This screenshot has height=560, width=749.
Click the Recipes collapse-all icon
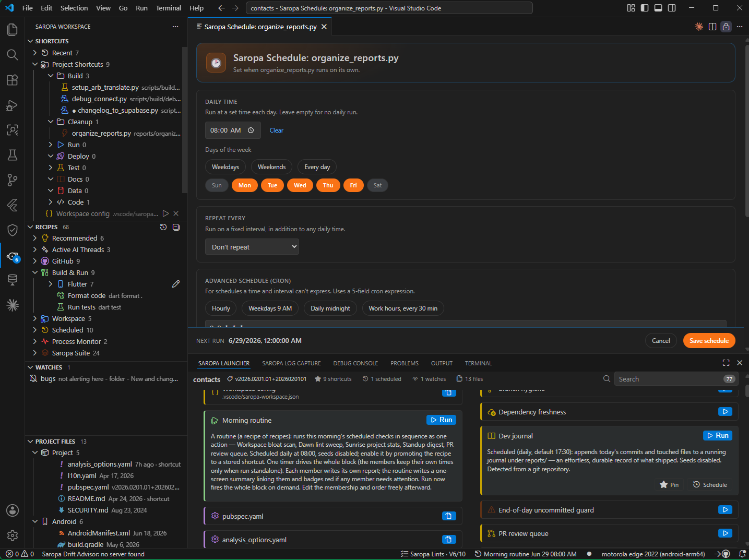[176, 227]
